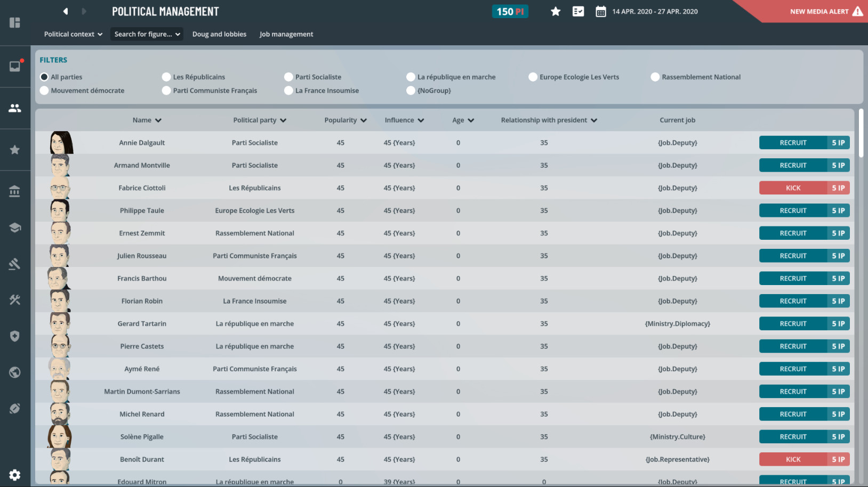Kick Fabrice Ciottoli for 5 IP

pos(804,188)
